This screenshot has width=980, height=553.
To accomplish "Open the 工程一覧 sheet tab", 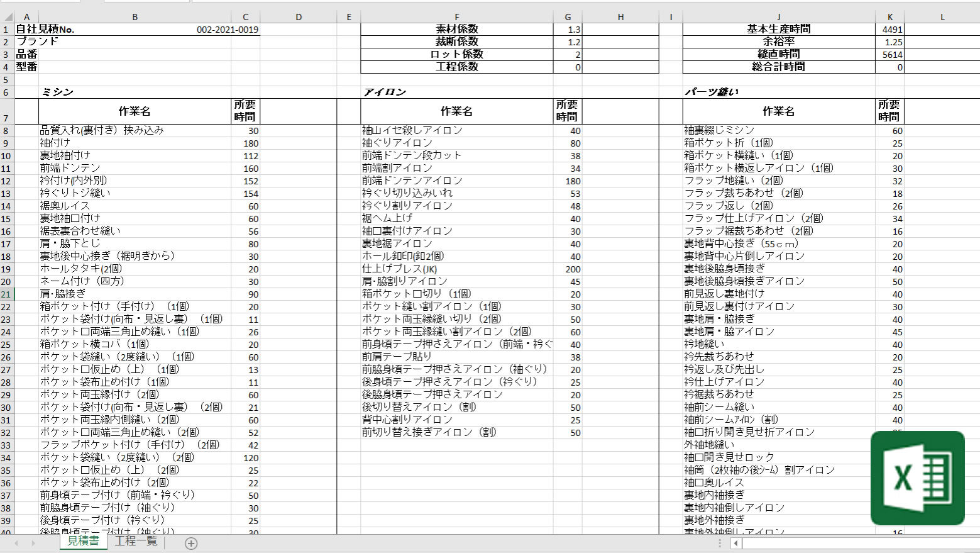I will [x=136, y=541].
